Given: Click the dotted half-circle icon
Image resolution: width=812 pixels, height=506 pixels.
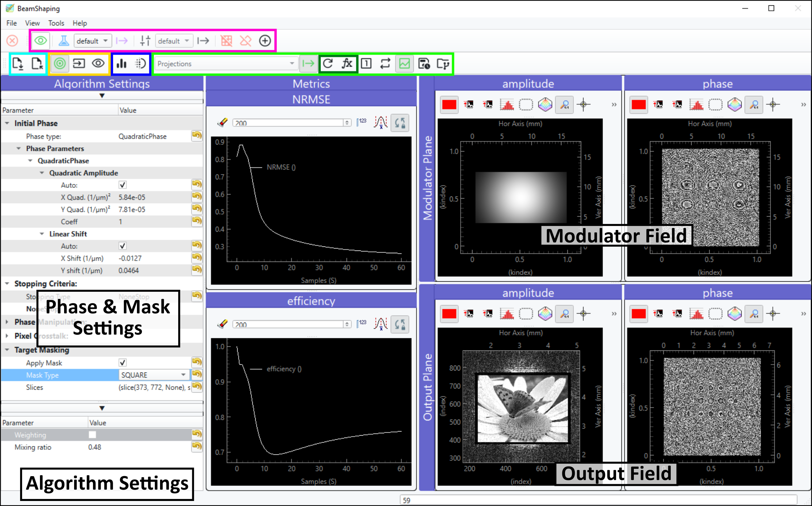Looking at the screenshot, I should point(141,63).
